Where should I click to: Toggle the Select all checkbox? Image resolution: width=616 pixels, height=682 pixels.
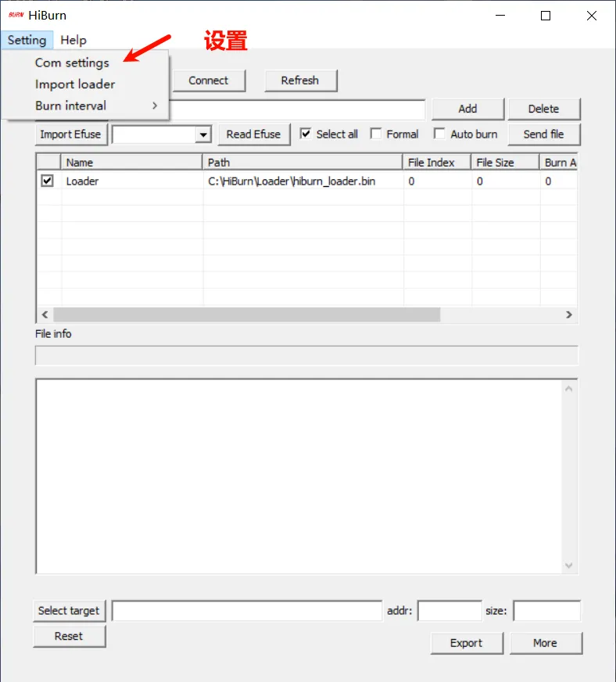point(306,134)
